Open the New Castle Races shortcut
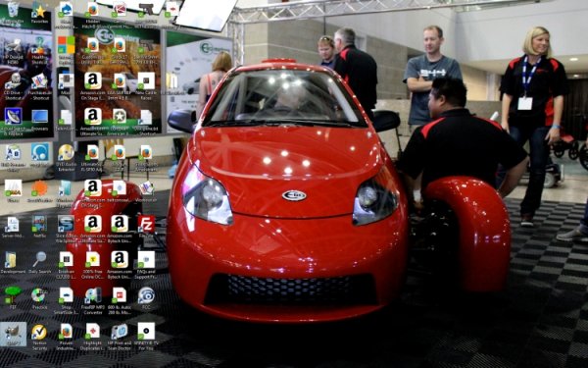588x368 pixels. click(x=146, y=86)
